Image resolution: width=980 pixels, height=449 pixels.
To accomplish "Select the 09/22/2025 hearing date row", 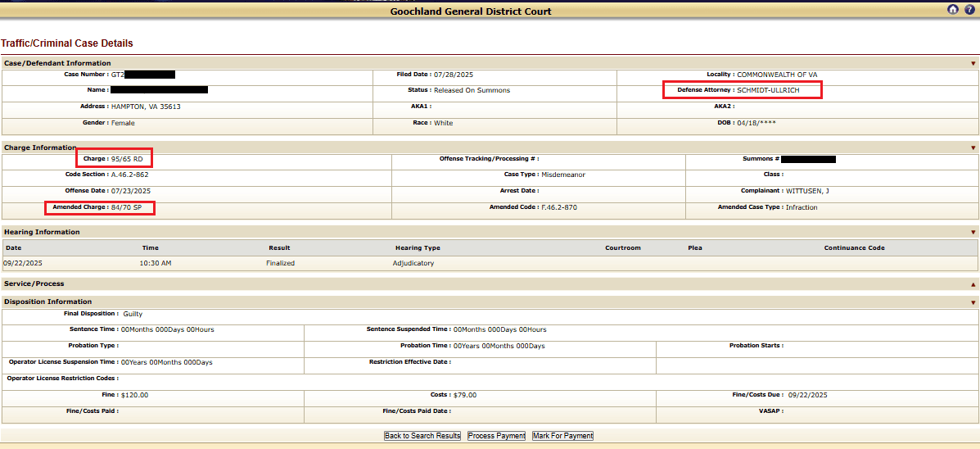I will click(24, 263).
